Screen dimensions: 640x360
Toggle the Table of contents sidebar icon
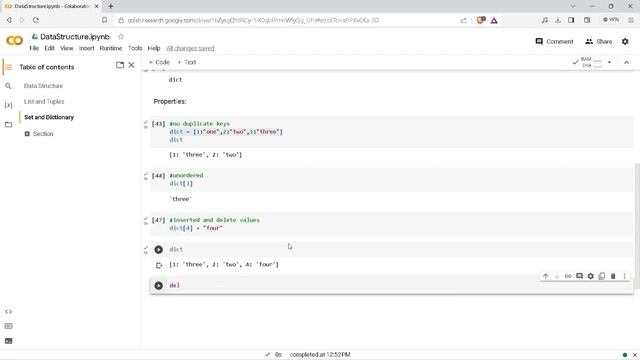point(8,67)
